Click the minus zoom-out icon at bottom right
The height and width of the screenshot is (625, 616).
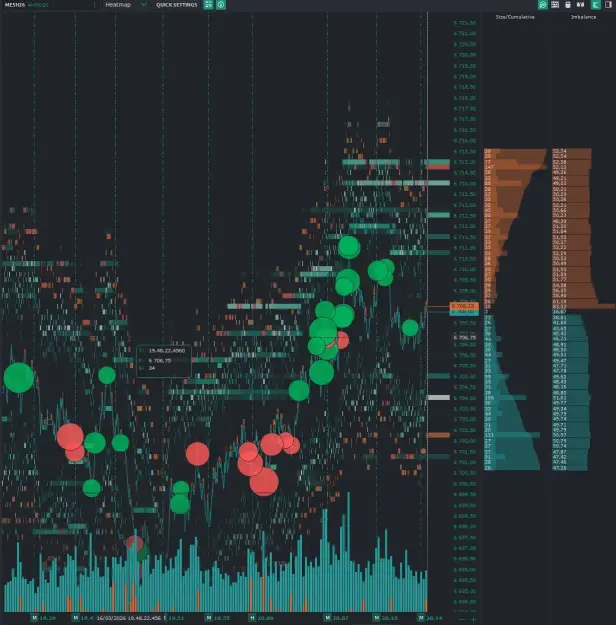pos(462,619)
